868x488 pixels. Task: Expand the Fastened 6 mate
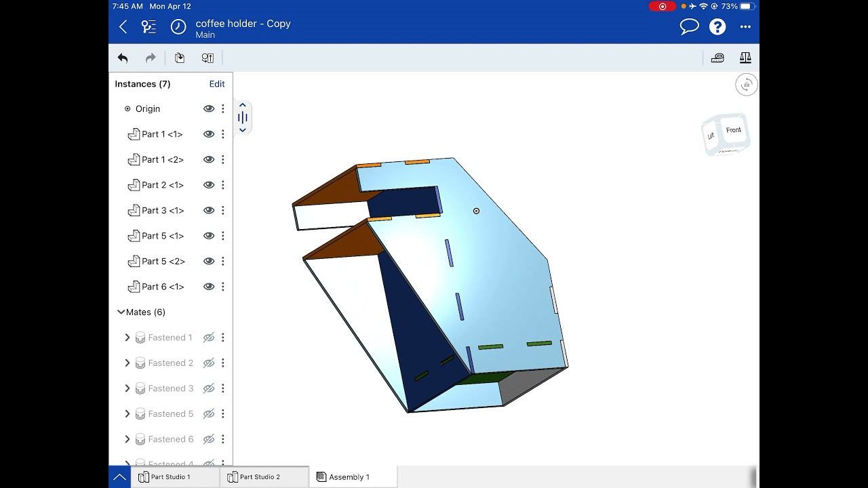(127, 439)
